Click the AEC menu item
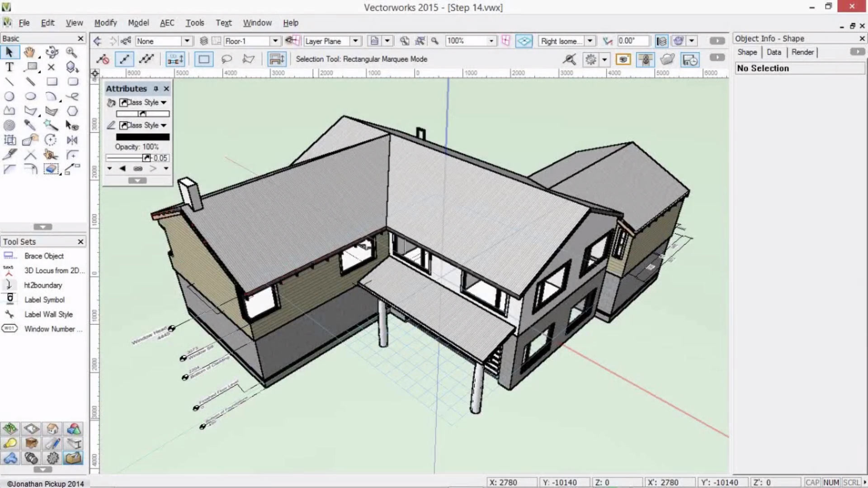 pos(167,23)
